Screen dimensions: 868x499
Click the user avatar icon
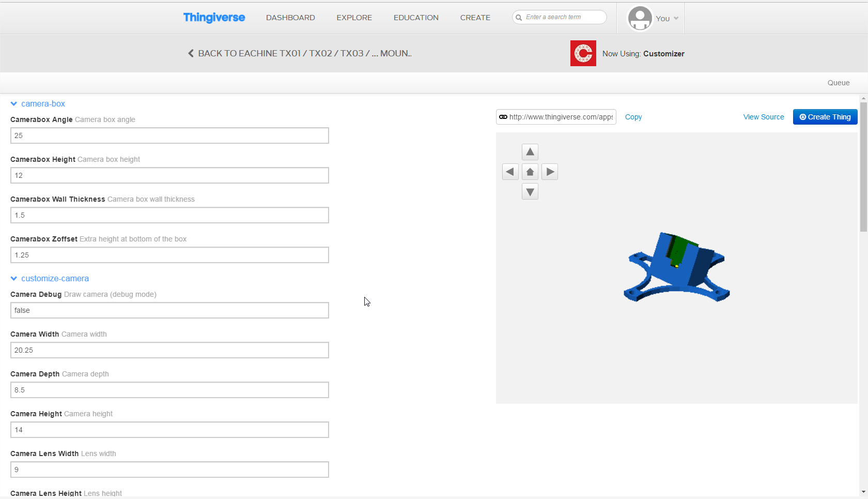point(640,18)
